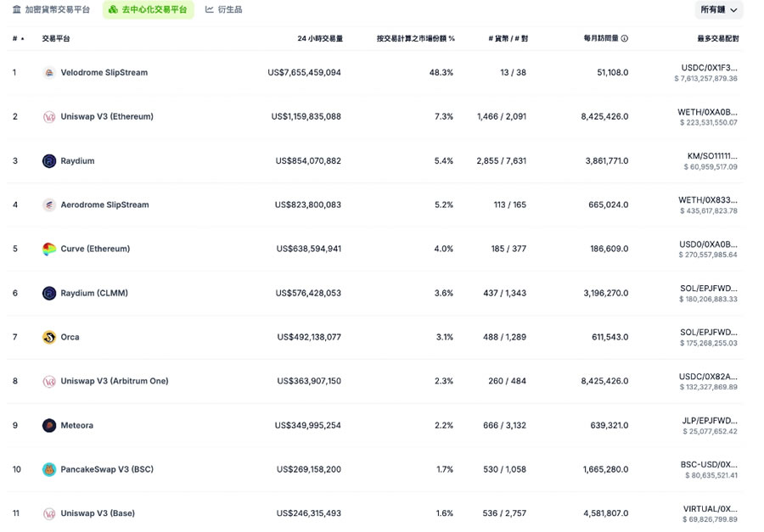Viewport: 764px width, 532px height.
Task: Click the USD0/0XA0B... trading pair
Action: click(x=709, y=244)
